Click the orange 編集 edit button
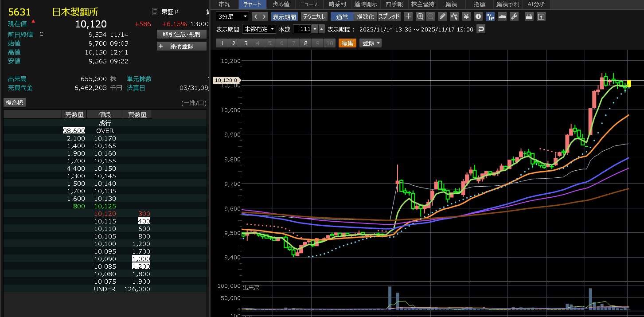 coord(347,43)
